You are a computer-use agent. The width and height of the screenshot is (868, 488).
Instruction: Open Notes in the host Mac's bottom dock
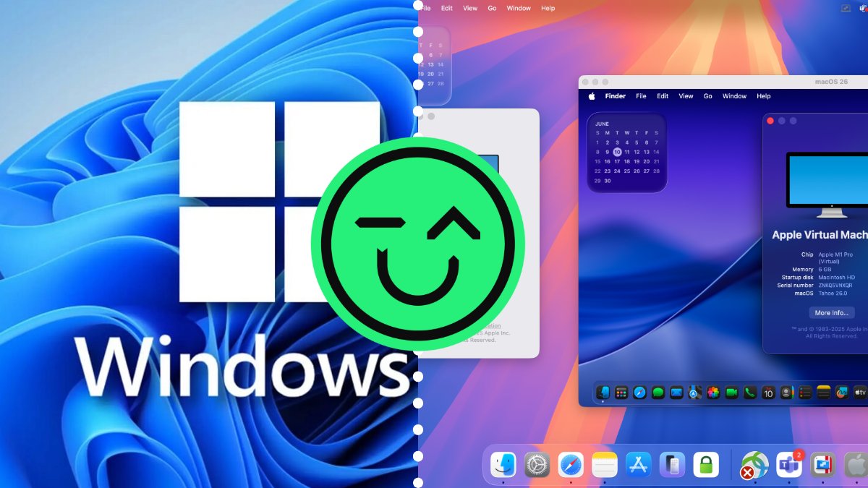pyautogui.click(x=605, y=465)
